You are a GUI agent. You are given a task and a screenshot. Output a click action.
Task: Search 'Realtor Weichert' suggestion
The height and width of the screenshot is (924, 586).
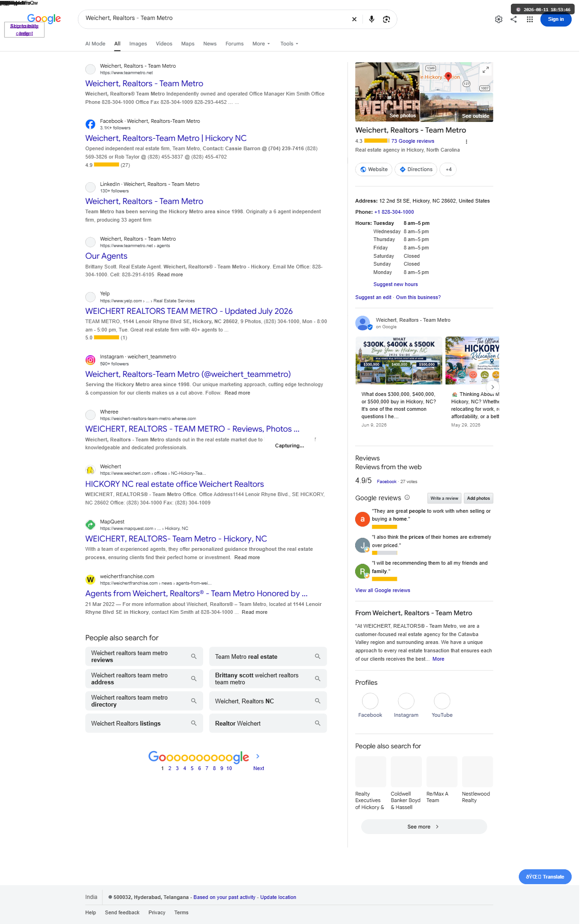268,723
